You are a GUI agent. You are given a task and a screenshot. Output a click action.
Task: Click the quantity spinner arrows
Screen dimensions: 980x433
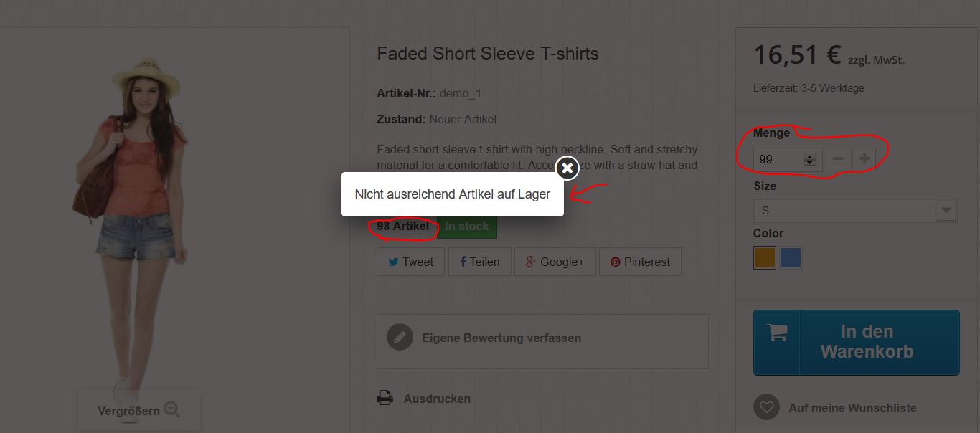[810, 159]
